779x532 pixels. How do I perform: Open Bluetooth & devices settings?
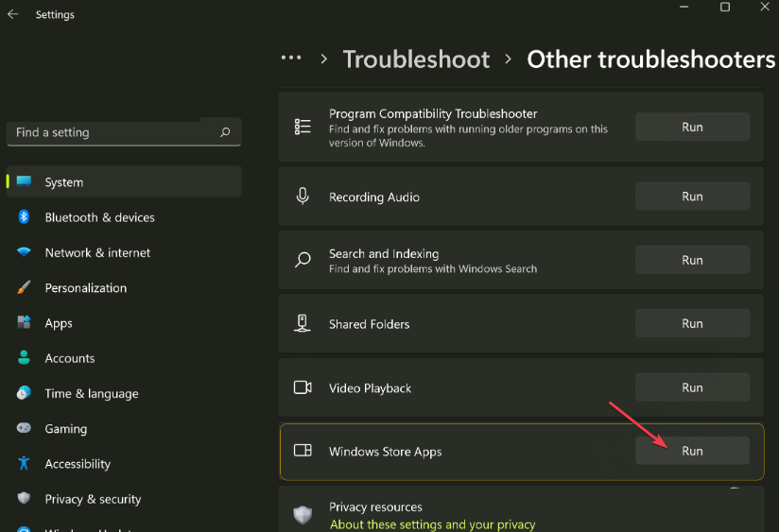(x=124, y=217)
